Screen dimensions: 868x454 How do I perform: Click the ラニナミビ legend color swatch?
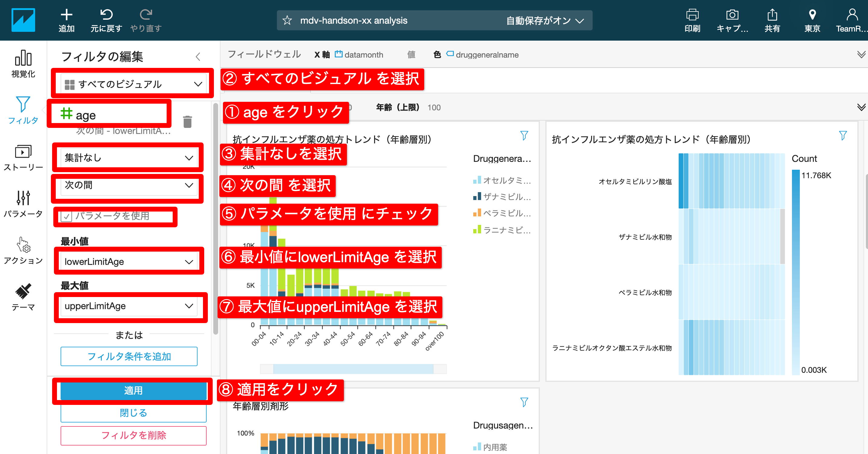[477, 229]
